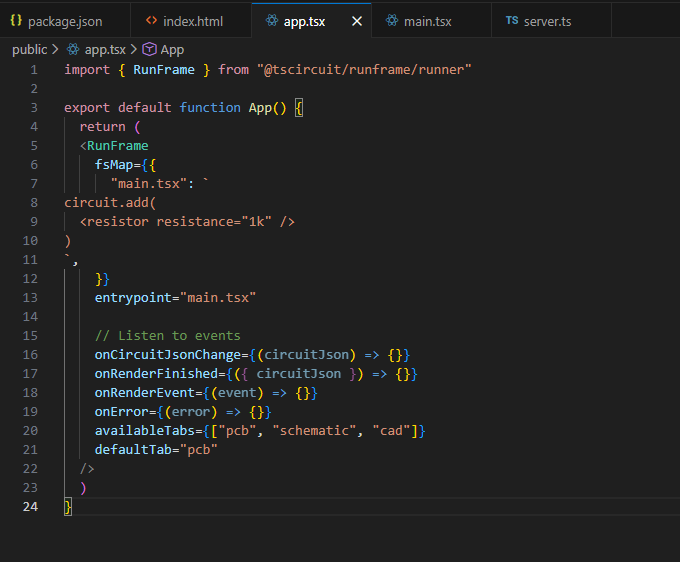Click the HTML icon on the index.html tab
The width and height of the screenshot is (680, 562).
[151, 20]
